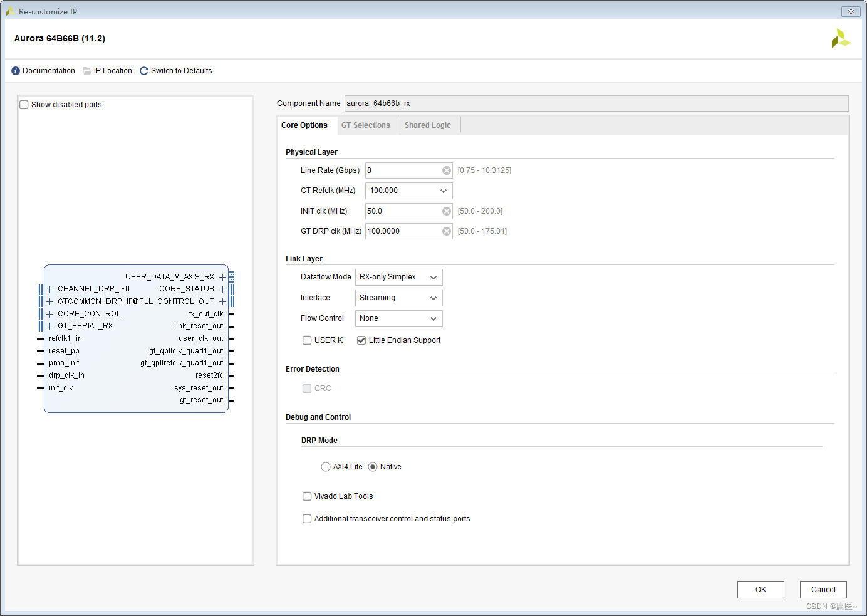Click the IP Location link
Image resolution: width=867 pixels, height=616 pixels.
tap(113, 71)
